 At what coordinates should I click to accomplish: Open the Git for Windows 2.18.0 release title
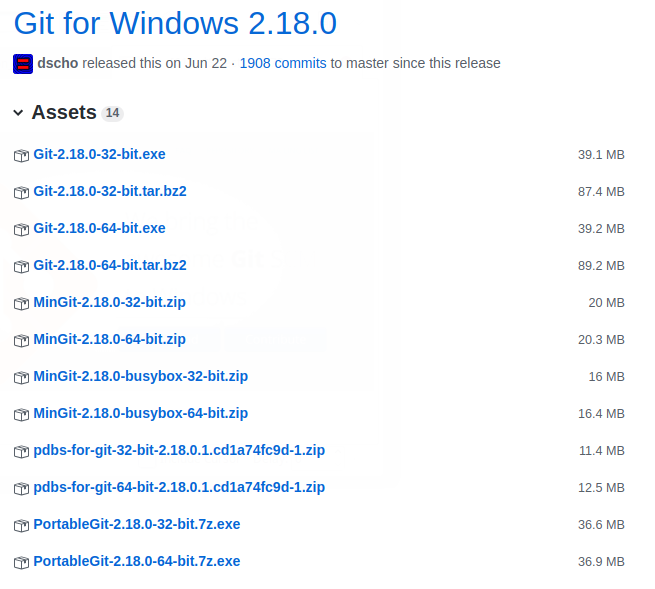pyautogui.click(x=175, y=23)
